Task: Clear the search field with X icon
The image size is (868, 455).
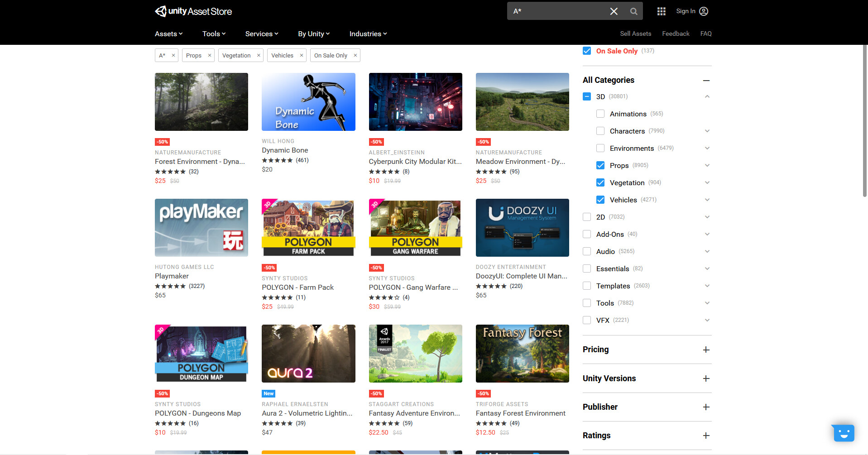Action: (x=614, y=11)
